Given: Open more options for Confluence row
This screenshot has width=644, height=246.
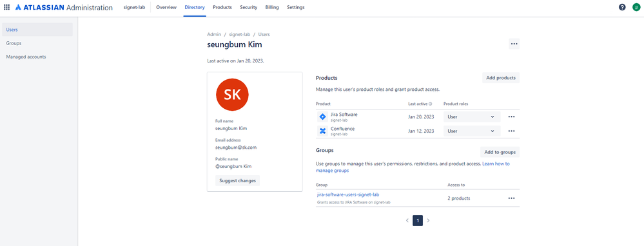Looking at the screenshot, I should point(511,131).
